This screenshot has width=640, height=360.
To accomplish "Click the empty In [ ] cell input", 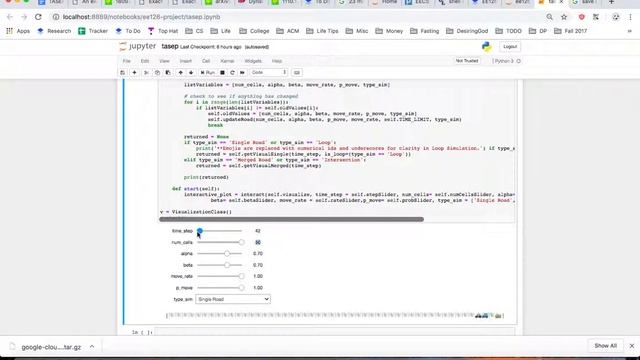I will pos(335,332).
